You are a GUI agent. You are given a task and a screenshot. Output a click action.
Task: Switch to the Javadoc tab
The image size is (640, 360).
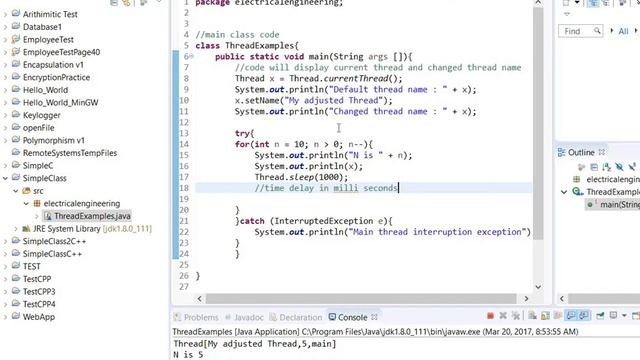[244, 317]
